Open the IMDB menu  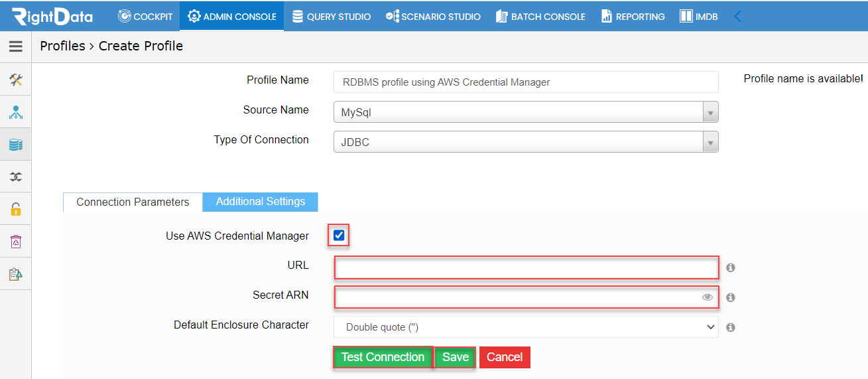[698, 16]
